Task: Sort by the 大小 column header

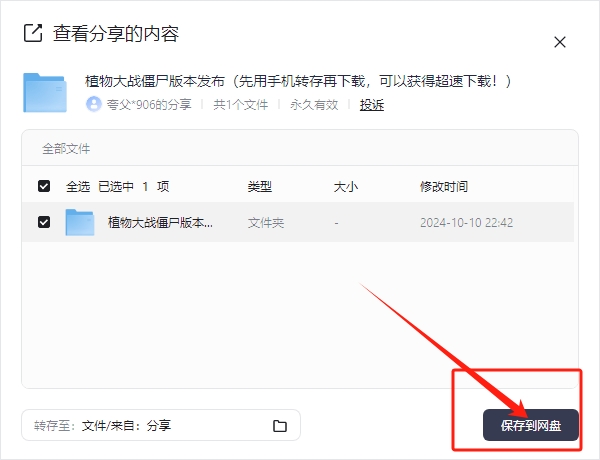Action: click(x=345, y=186)
